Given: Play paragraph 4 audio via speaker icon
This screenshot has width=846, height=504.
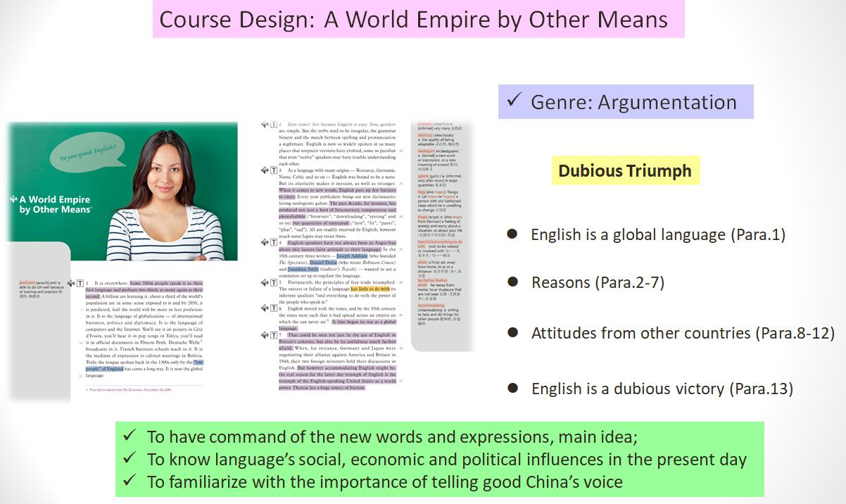Looking at the screenshot, I should [x=265, y=242].
